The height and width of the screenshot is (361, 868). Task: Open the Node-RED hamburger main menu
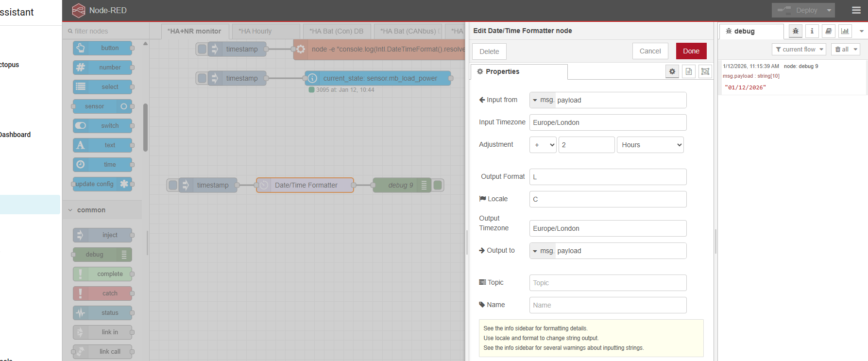coord(856,10)
